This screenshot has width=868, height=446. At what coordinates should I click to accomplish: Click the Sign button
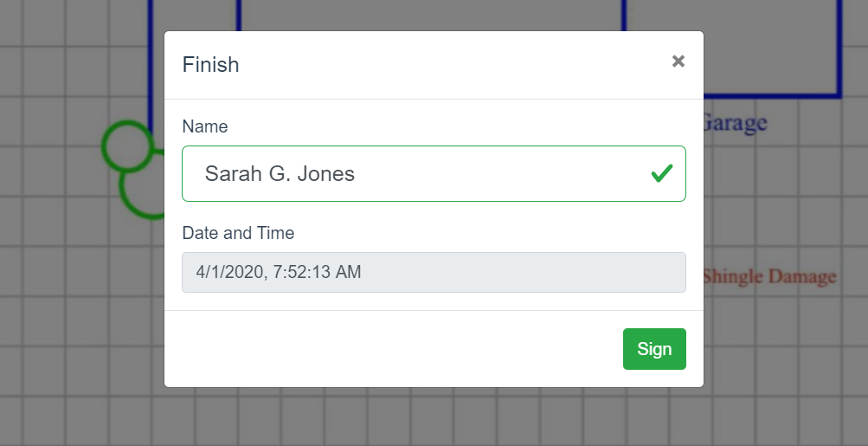point(654,349)
